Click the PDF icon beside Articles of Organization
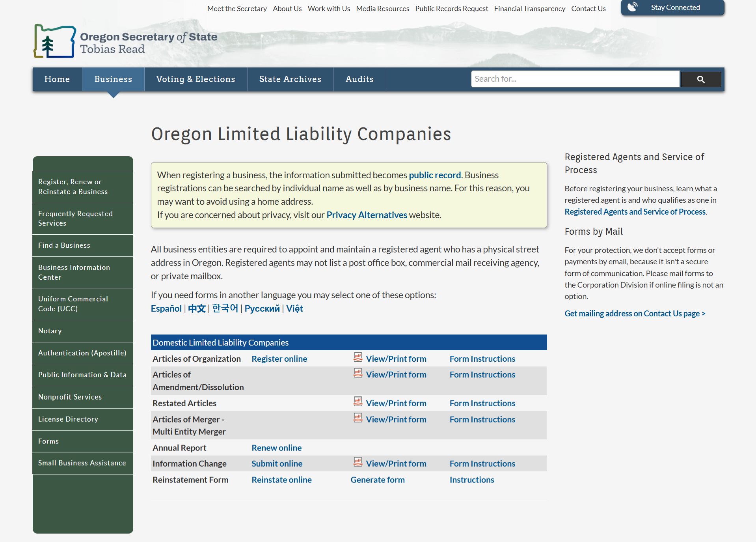This screenshot has width=756, height=542. click(x=357, y=357)
